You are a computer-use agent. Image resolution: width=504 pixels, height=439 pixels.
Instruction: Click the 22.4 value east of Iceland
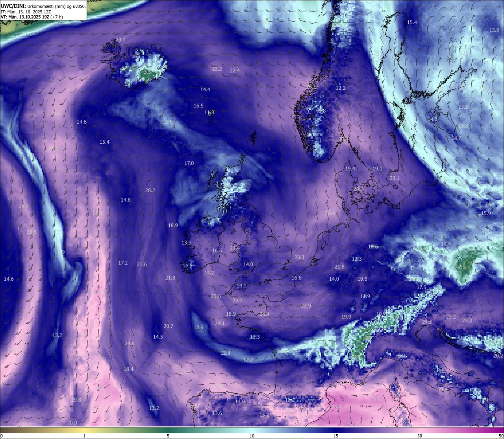[235, 70]
